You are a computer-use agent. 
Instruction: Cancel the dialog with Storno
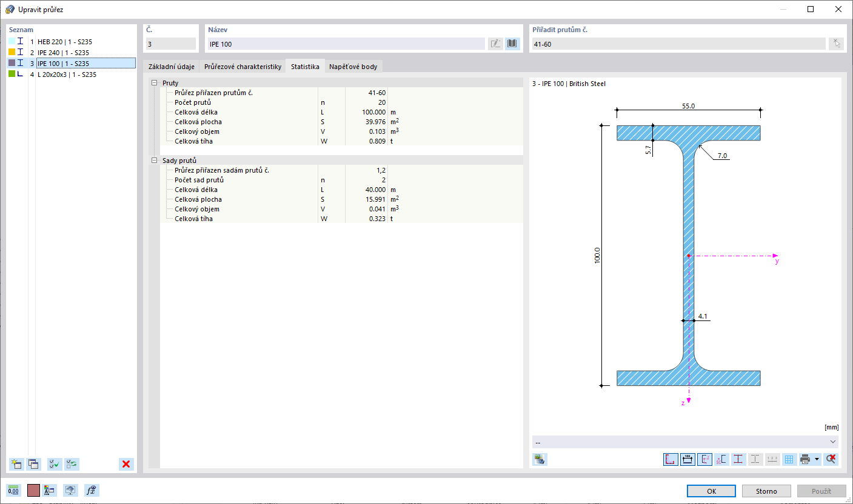pos(766,491)
